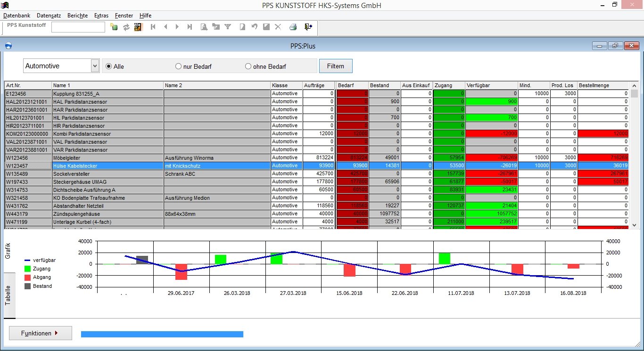
Task: Expand the Funktionen button menu
Action: [x=41, y=333]
